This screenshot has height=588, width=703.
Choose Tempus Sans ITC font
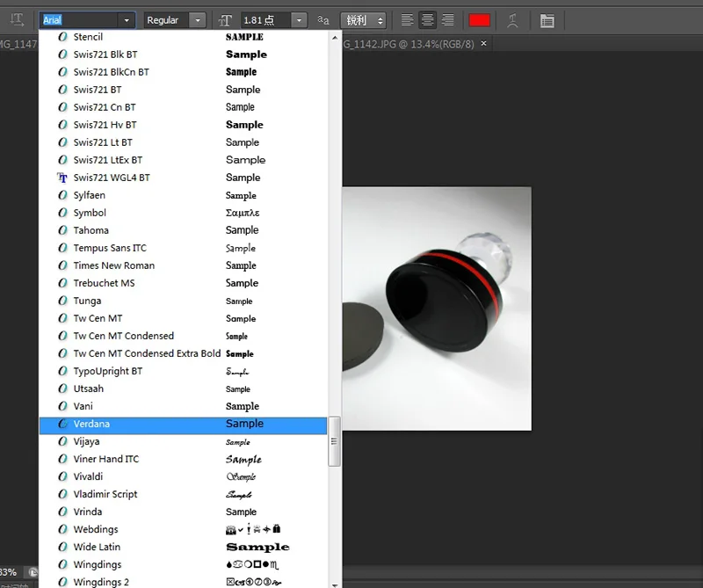(183, 248)
